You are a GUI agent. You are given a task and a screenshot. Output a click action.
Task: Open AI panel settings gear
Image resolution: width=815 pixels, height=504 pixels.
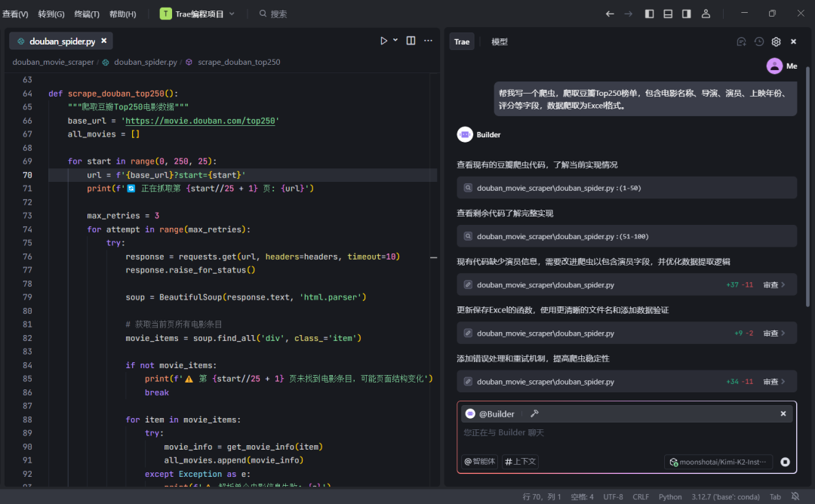[x=776, y=41]
